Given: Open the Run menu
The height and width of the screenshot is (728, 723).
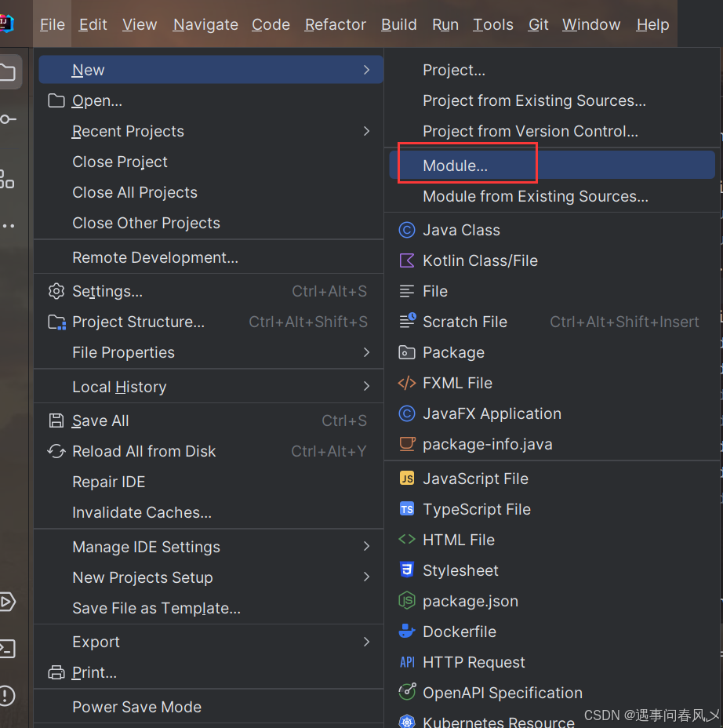Looking at the screenshot, I should [445, 24].
